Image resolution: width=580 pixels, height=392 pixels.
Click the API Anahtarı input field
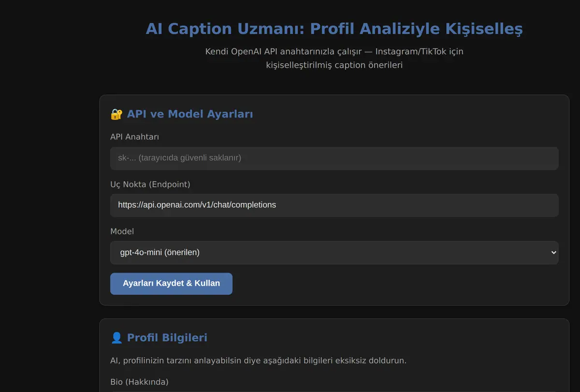click(x=334, y=158)
